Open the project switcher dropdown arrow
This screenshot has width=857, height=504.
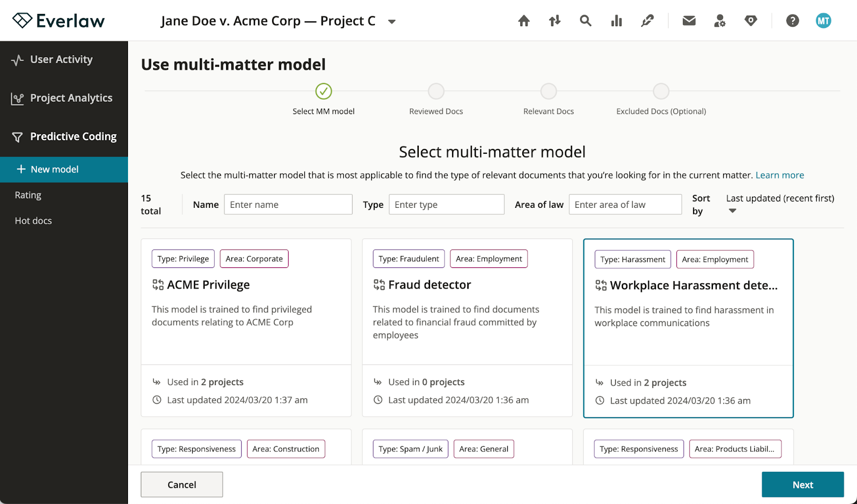(392, 22)
